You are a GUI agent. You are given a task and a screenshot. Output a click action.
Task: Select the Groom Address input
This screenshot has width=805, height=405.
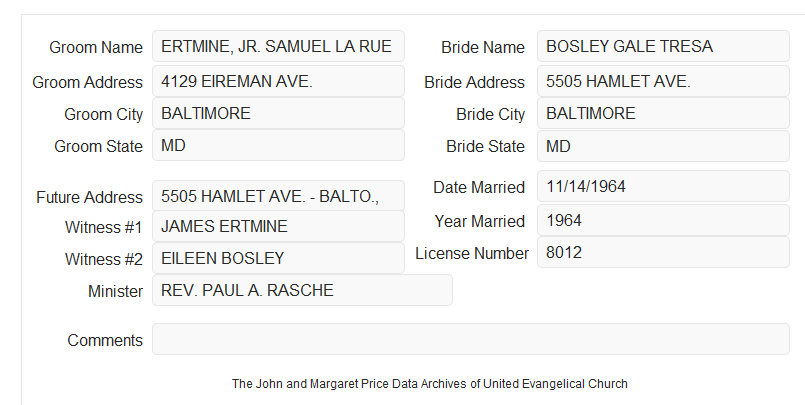(278, 81)
